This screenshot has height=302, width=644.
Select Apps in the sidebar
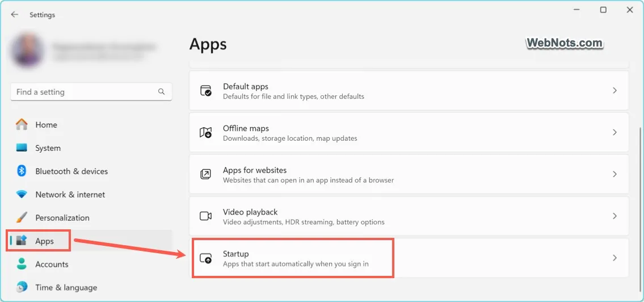click(91, 241)
